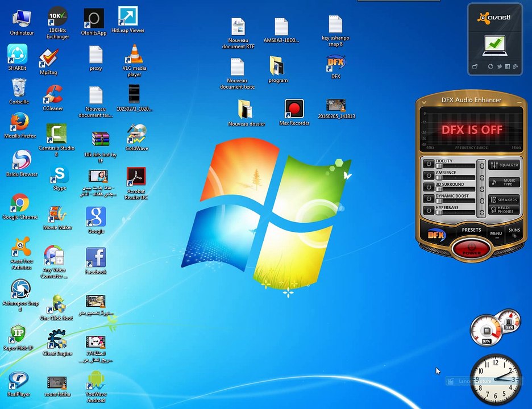Open avast! blog feed icon in gadget
This screenshot has height=409, width=532.
tap(515, 66)
